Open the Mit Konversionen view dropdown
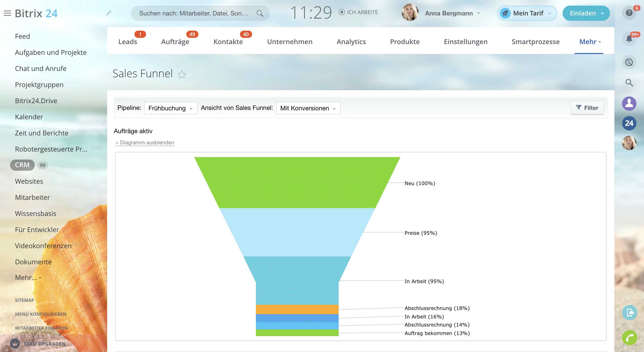The width and height of the screenshot is (644, 352). tap(308, 108)
